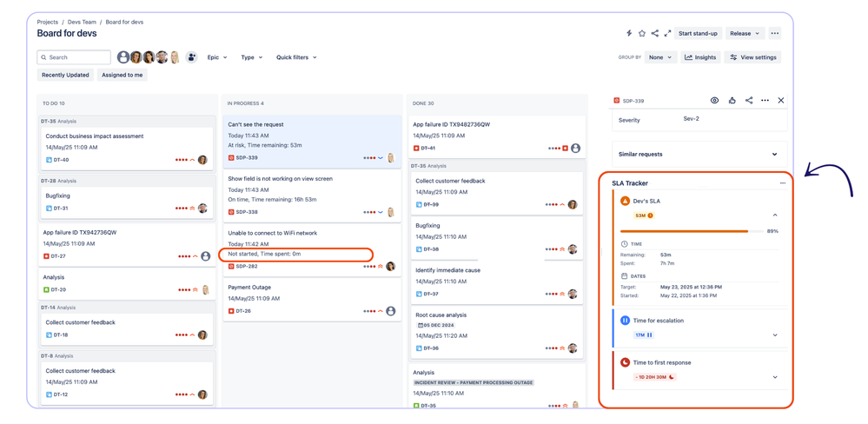Open the Insights button

[x=700, y=57]
